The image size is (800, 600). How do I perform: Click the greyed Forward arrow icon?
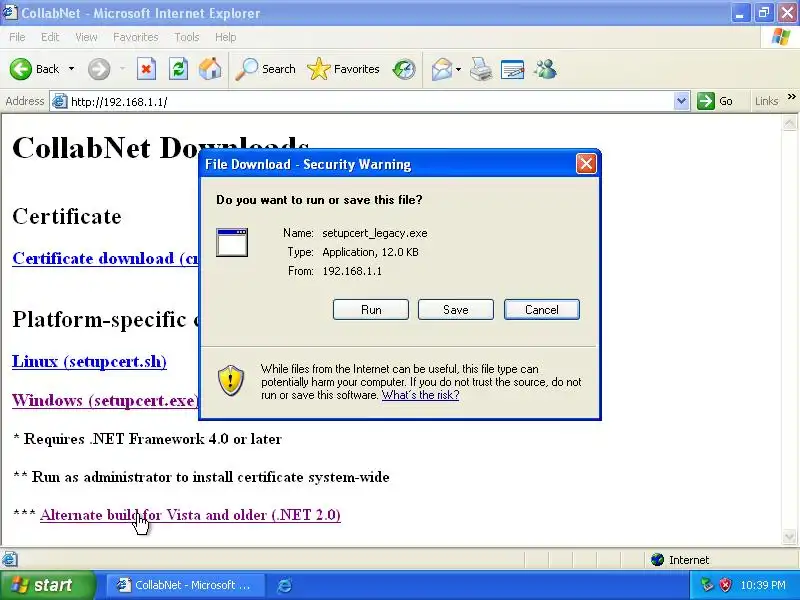pos(99,69)
